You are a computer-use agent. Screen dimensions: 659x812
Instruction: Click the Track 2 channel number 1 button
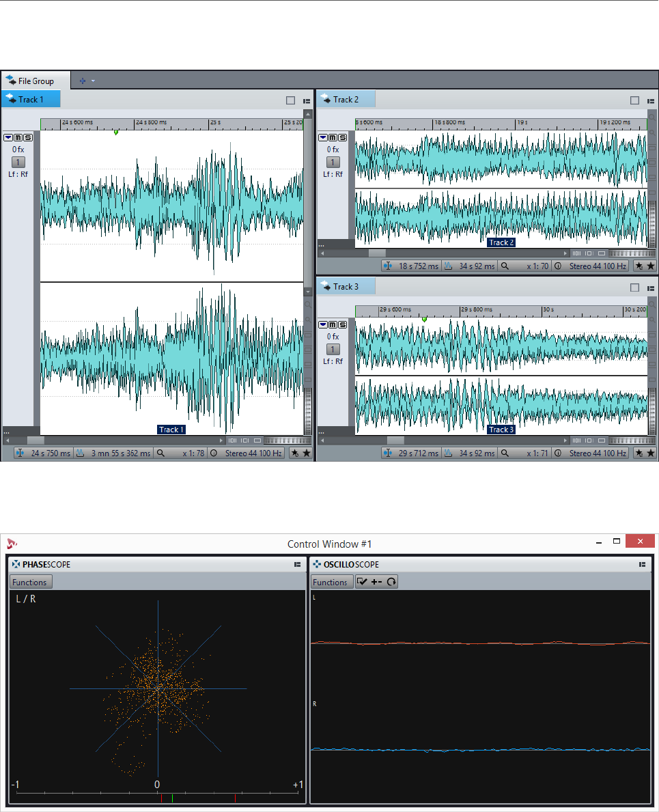333,162
